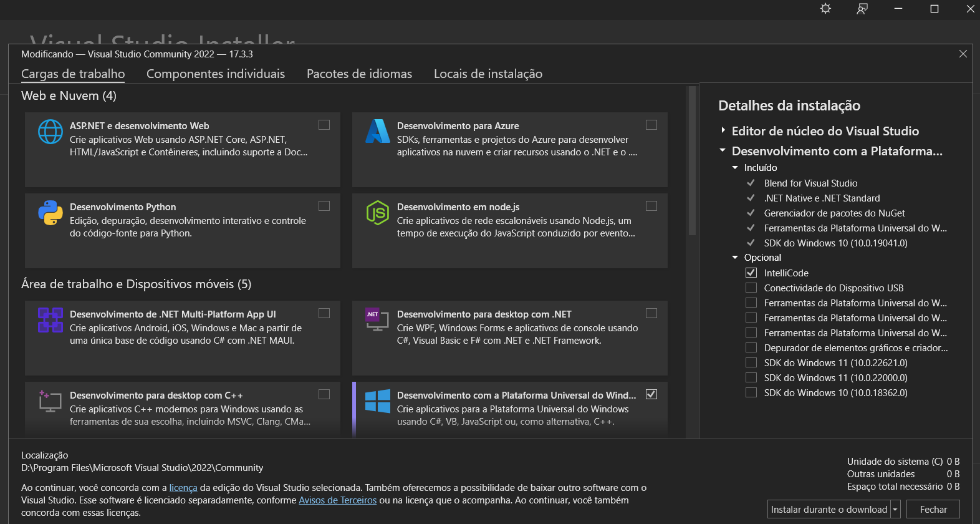The image size is (980, 524).
Task: Open the licença link
Action: click(x=183, y=488)
